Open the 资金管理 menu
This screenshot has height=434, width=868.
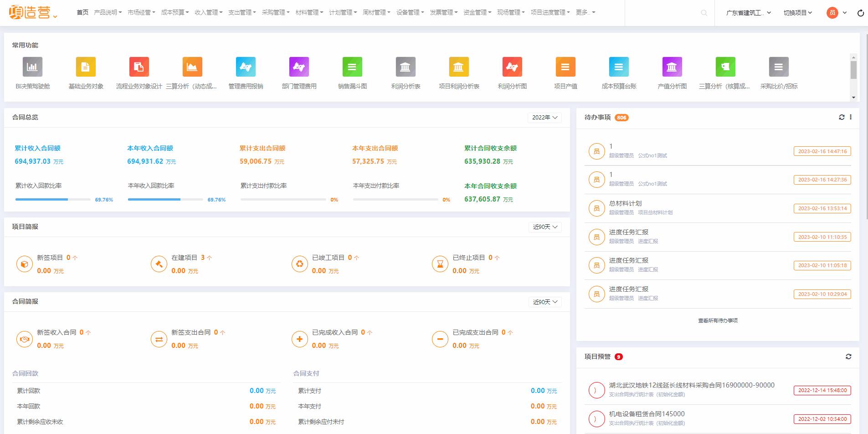coord(476,12)
